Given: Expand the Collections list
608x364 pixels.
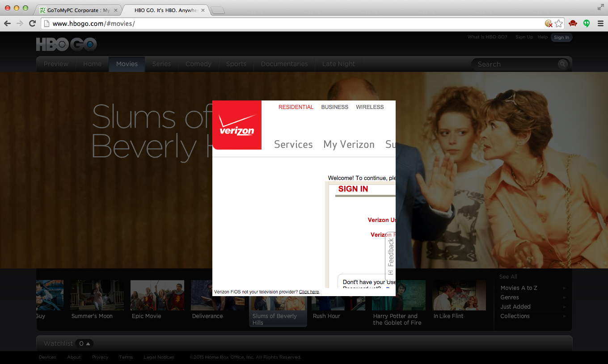Looking at the screenshot, I should click(533, 316).
